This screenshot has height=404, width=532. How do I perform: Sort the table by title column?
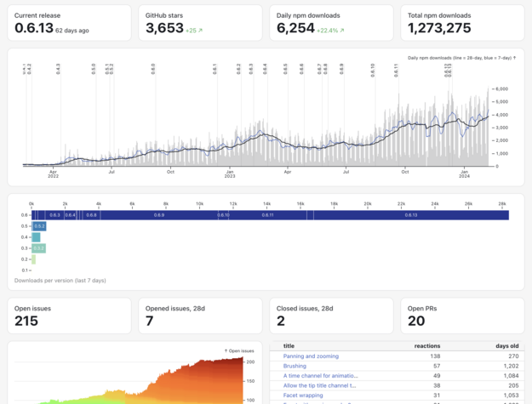coord(289,346)
